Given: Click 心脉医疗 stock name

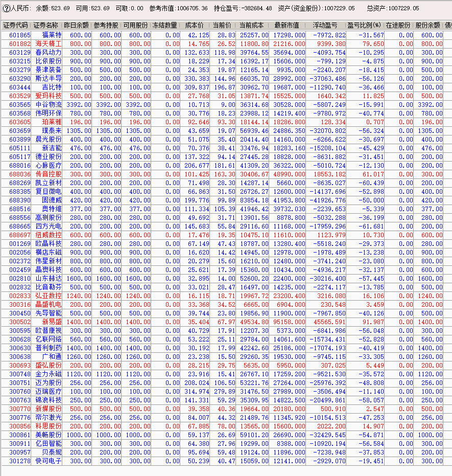Looking at the screenshot, I should (x=48, y=166).
